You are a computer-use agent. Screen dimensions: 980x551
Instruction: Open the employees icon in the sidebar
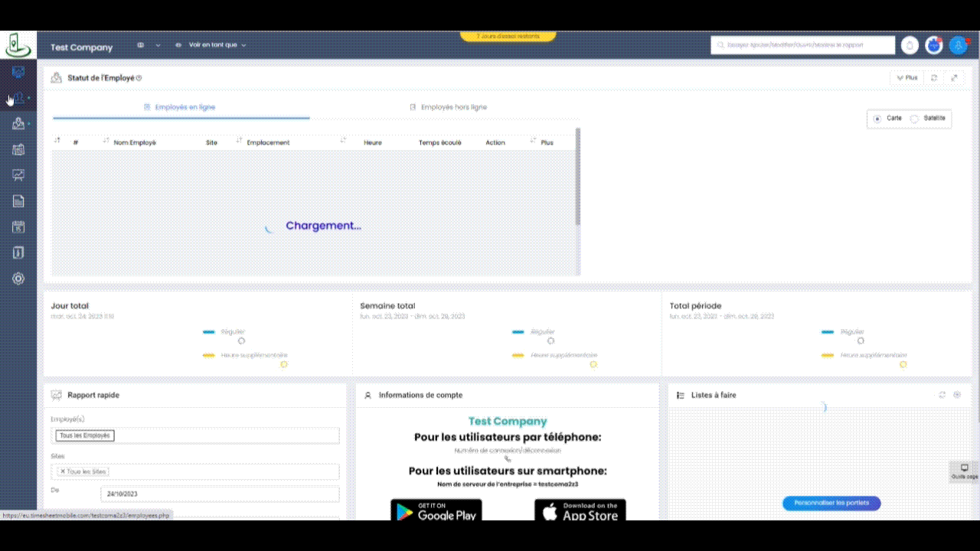[x=18, y=98]
